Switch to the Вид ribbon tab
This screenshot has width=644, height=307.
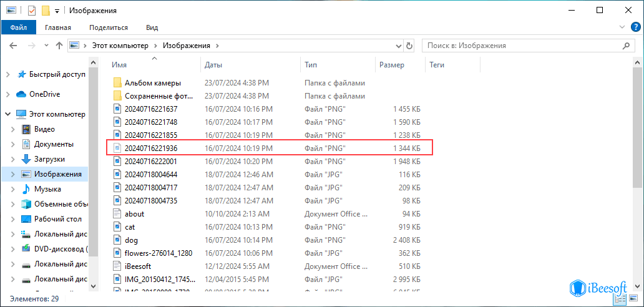point(152,27)
